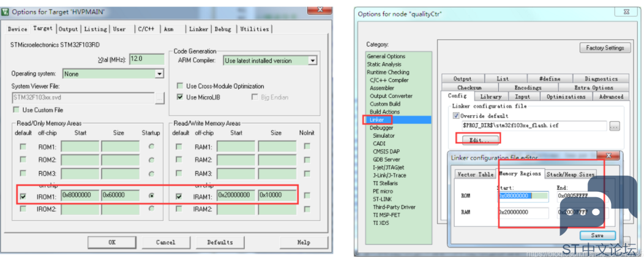Click the IRAM1 Start field 0x20000000

pos(236,195)
